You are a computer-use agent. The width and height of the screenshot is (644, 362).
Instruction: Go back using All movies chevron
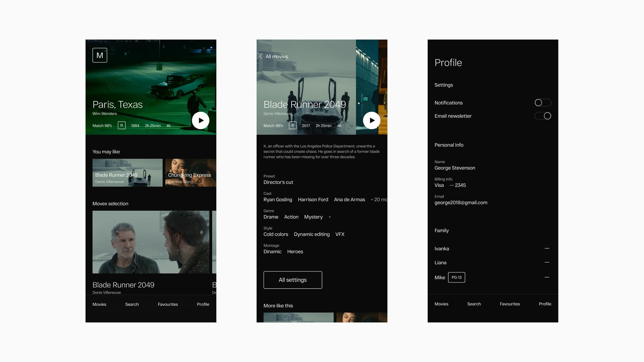(x=261, y=56)
